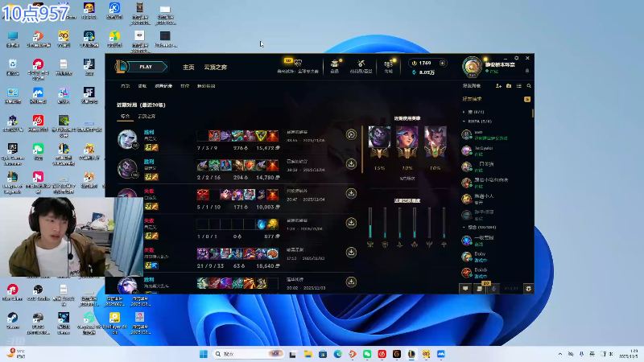The image size is (644, 362).
Task: Select the highlighted match history sub-tab
Action: 163,86
